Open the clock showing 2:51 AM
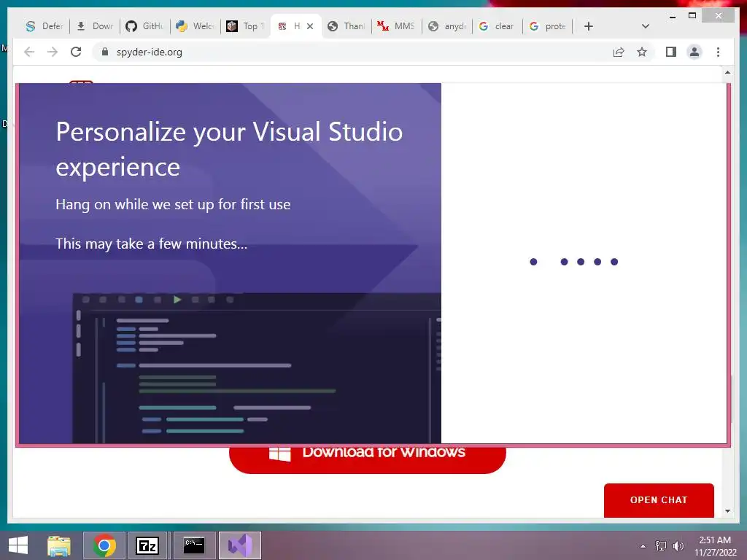The image size is (747, 560). [x=715, y=546]
